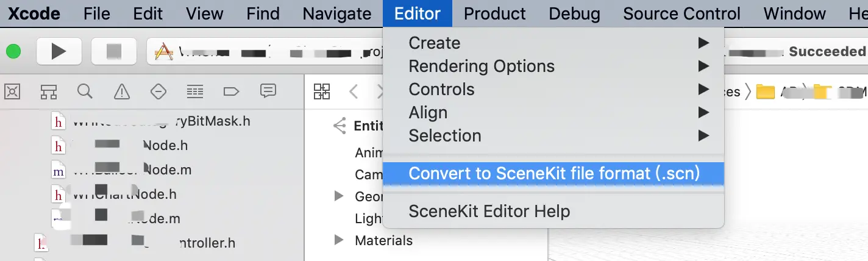Image resolution: width=868 pixels, height=261 pixels.
Task: Click the Stop button in toolbar
Action: [113, 52]
